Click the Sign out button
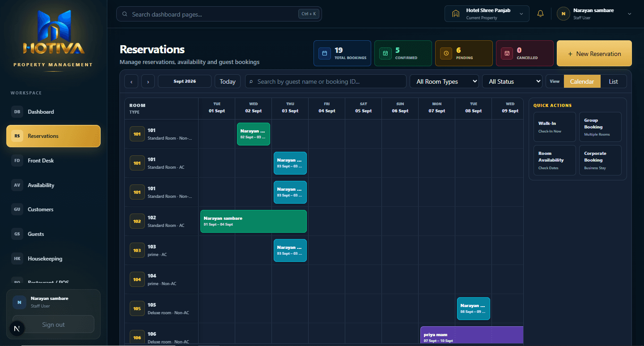Screen dimensions: 644x346 click(x=53, y=325)
